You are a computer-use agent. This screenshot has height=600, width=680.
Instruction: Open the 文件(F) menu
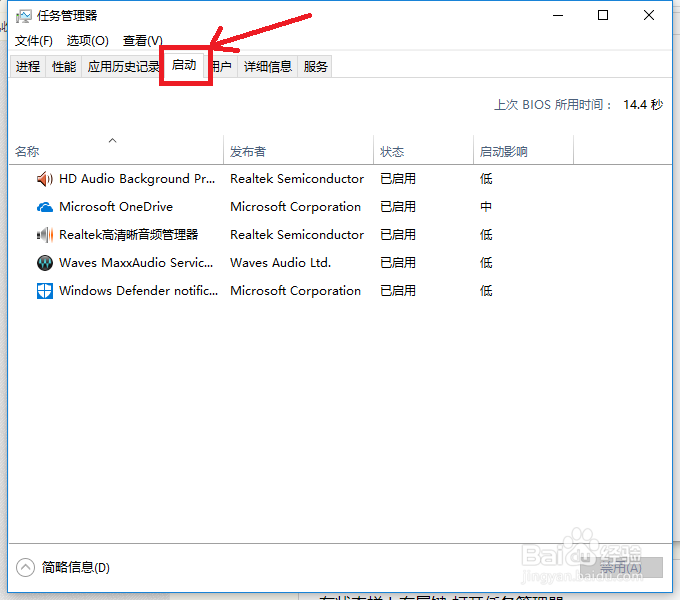34,41
